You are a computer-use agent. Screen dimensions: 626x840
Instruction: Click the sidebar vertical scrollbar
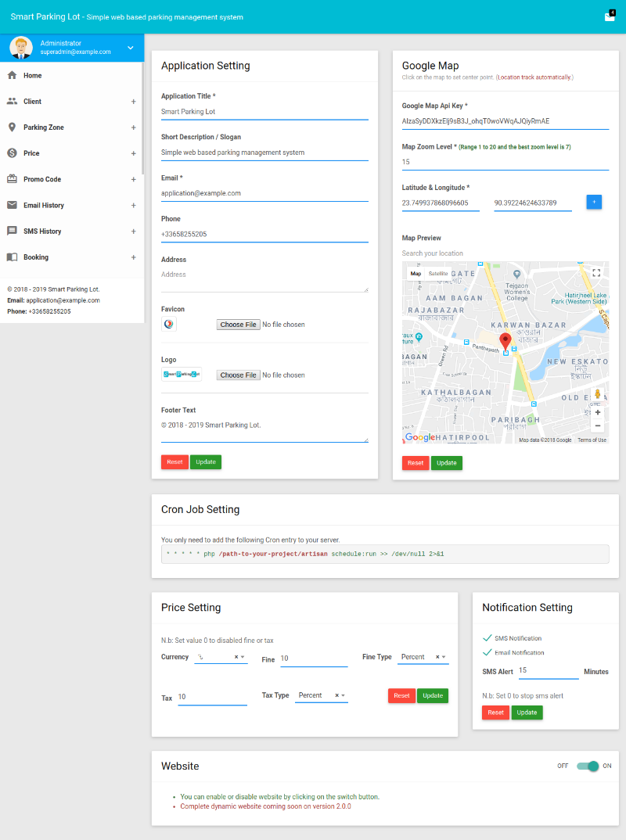coord(142,117)
